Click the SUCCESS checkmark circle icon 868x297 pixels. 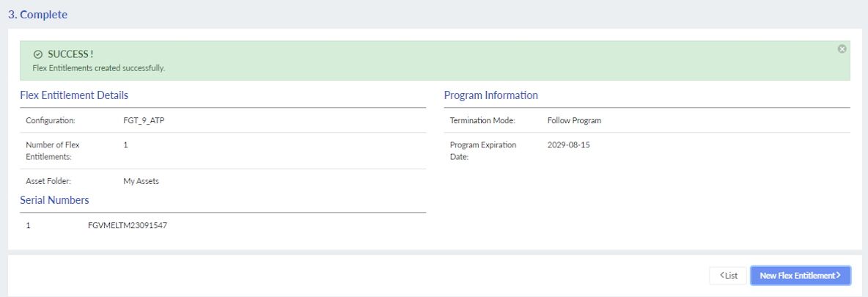pos(37,54)
